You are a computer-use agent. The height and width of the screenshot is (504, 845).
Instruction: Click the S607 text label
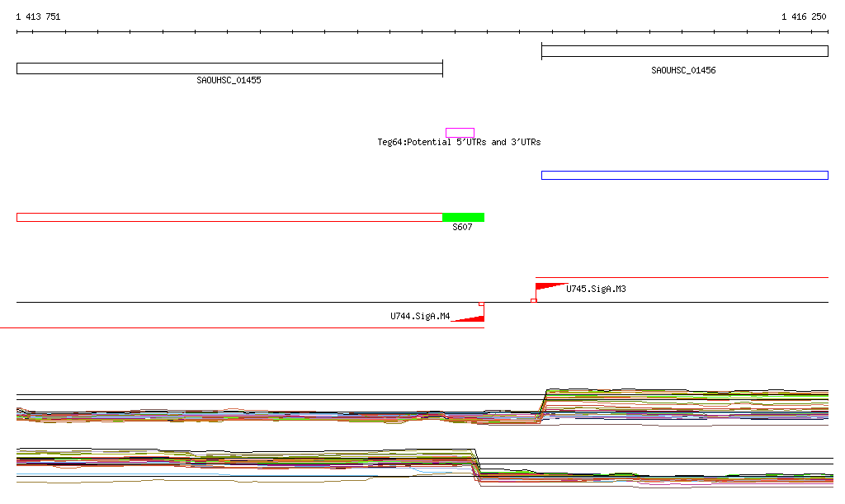pos(462,228)
